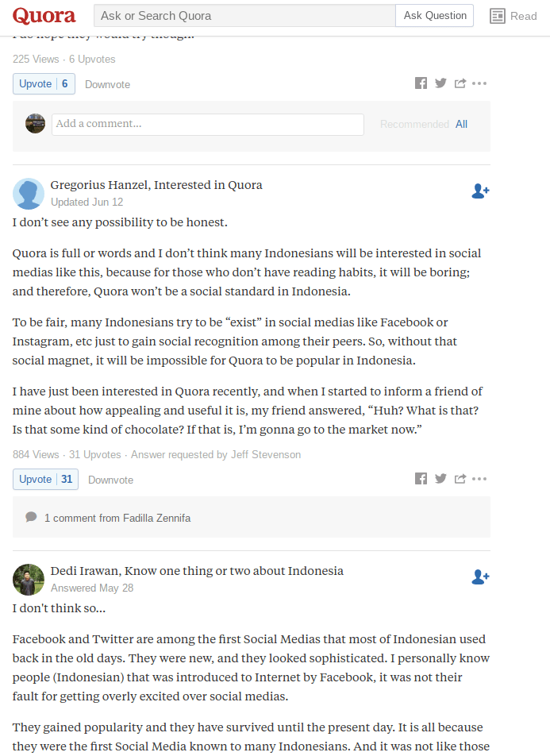Follow Gregorius Hanzel with the add-person icon
This screenshot has width=550, height=756.
click(x=480, y=191)
